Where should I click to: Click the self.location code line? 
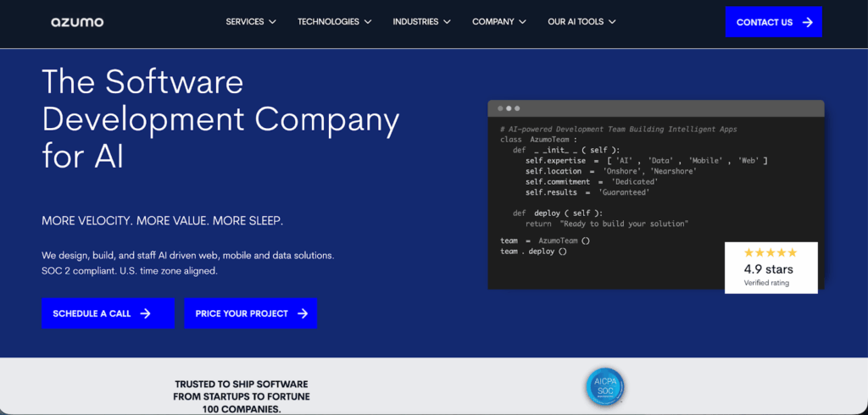(610, 172)
